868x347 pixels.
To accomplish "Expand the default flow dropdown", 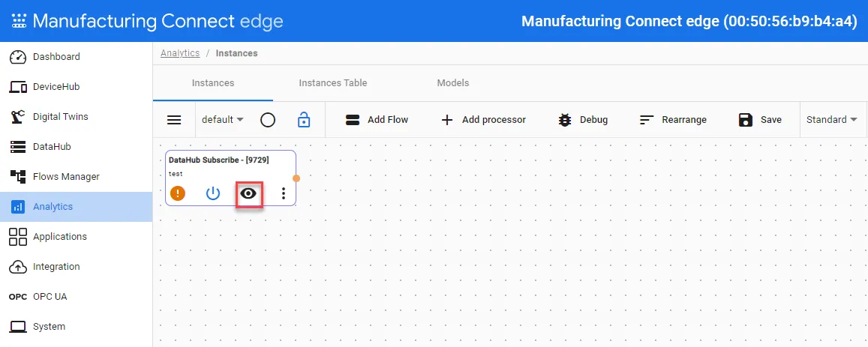I will pos(223,120).
